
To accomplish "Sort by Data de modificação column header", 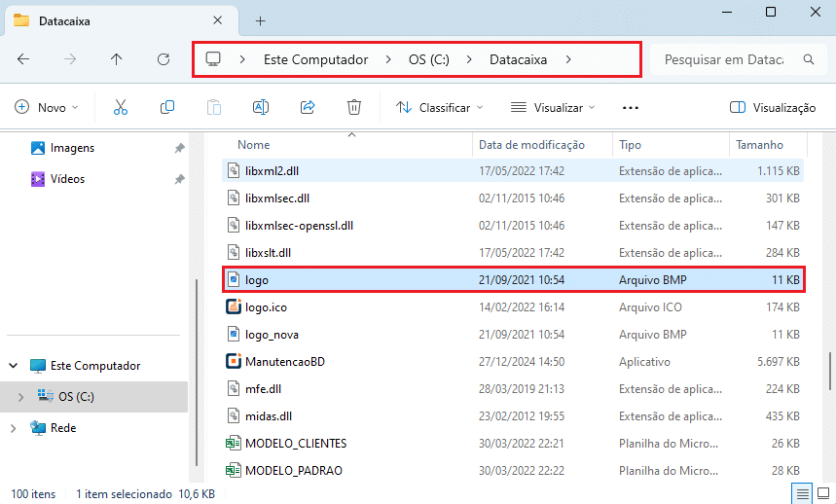I will [x=531, y=145].
